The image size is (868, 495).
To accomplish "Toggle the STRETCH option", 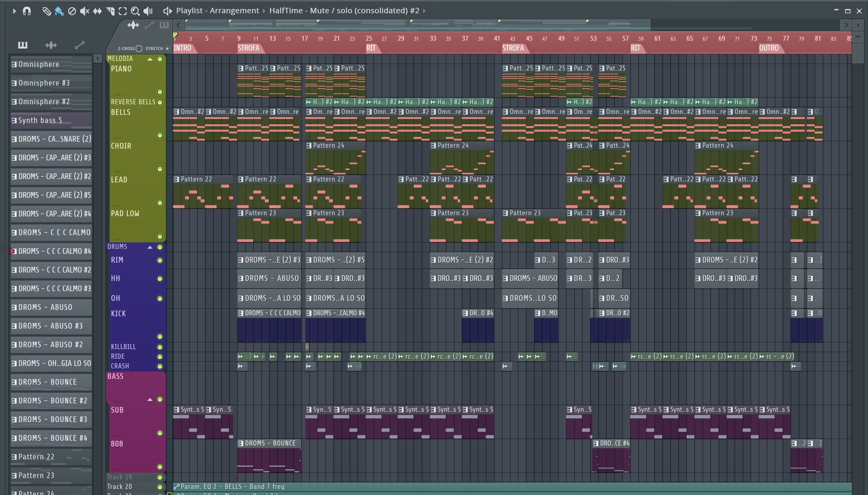I will [167, 49].
